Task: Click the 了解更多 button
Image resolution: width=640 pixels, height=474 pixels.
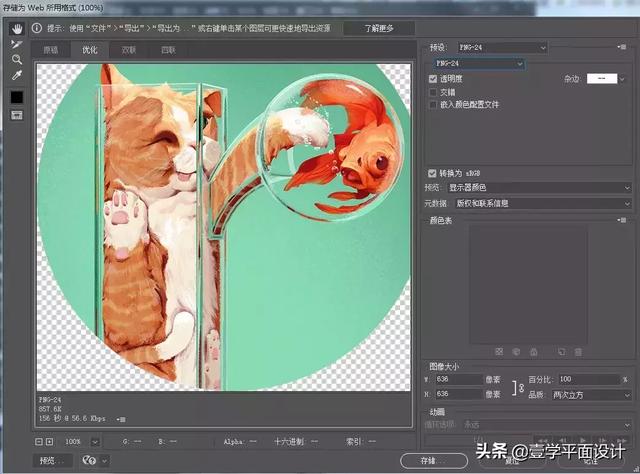Action: click(379, 28)
